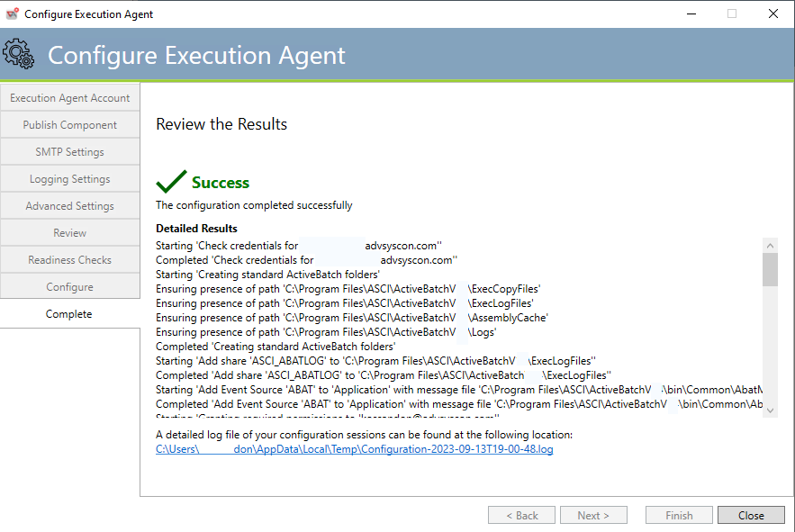Select the Configure step in the sidebar
This screenshot has width=795, height=532.
(70, 286)
